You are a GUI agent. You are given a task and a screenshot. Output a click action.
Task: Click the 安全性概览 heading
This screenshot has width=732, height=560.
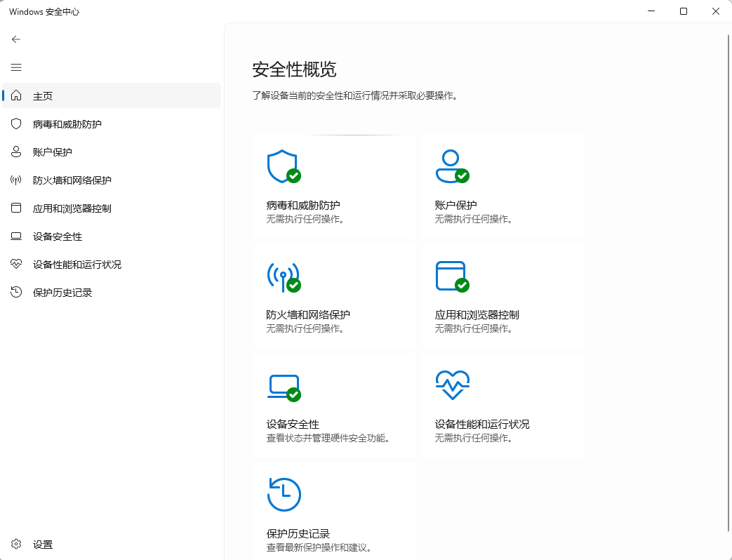pyautogui.click(x=294, y=69)
